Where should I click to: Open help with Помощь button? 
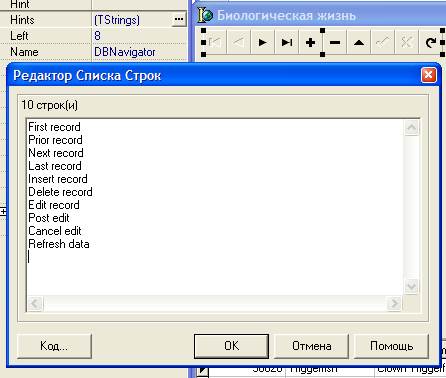tap(391, 346)
